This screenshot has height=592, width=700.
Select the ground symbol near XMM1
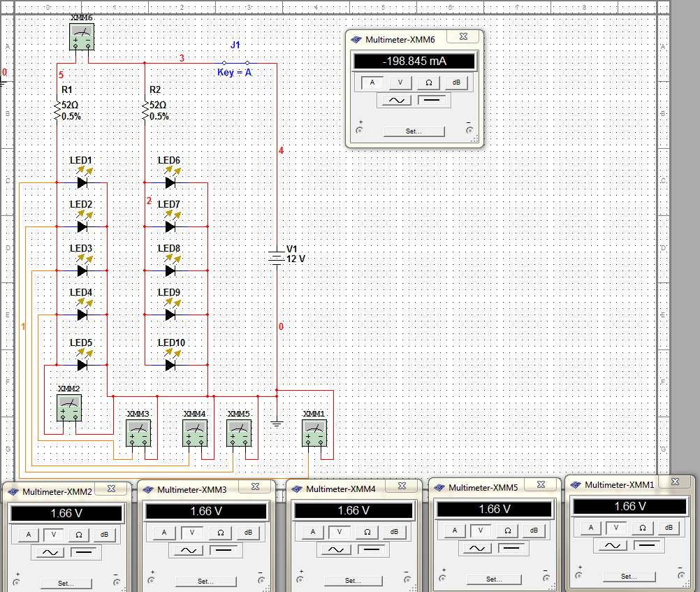click(x=277, y=423)
